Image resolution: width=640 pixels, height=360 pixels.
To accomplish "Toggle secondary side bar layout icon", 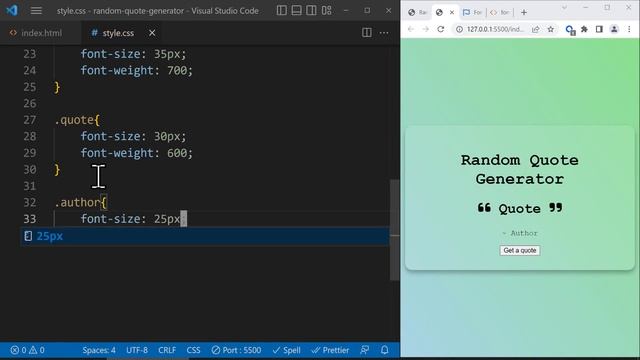I will point(311,10).
